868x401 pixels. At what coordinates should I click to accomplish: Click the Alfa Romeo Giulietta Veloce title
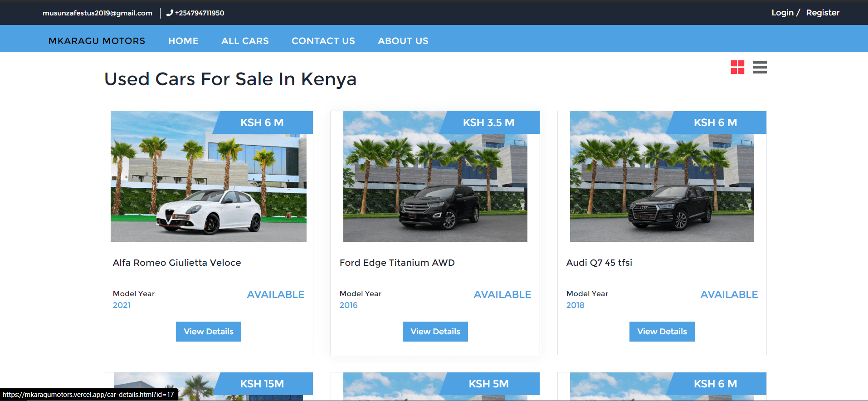177,263
